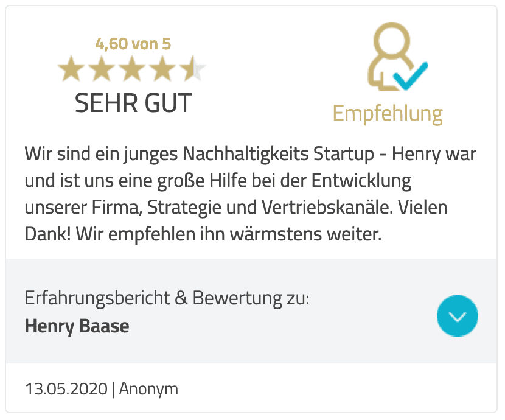
Task: Click the 4,60 von 5 score text
Action: (x=133, y=44)
